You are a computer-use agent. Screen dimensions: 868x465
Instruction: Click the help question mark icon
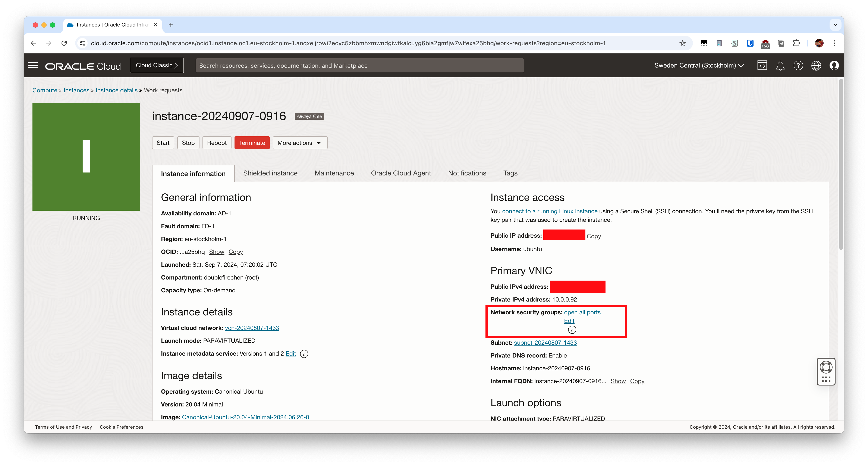798,65
